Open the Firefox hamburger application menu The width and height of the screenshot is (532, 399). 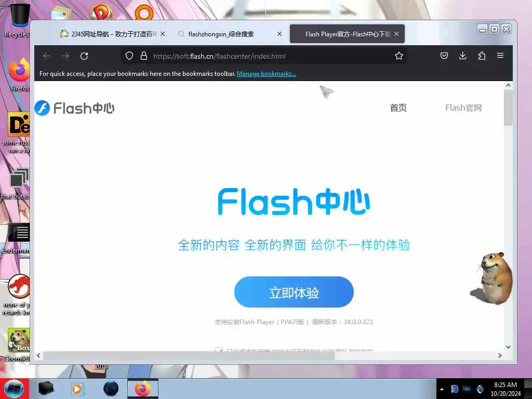point(500,56)
